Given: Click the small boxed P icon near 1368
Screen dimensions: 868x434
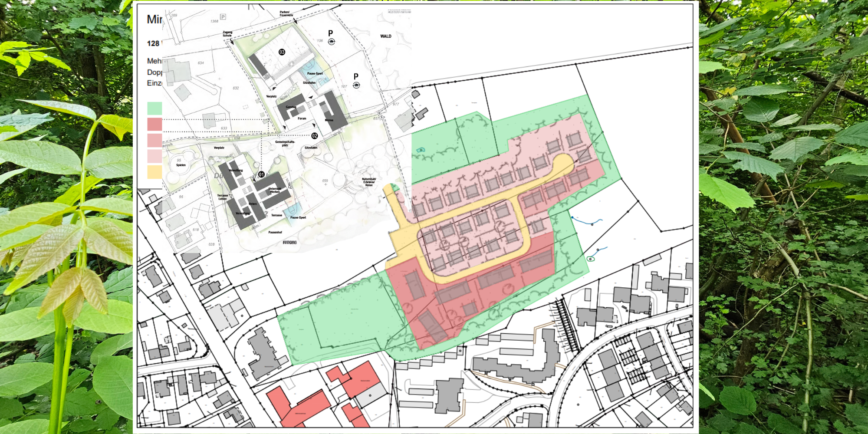Looking at the screenshot, I should (223, 17).
